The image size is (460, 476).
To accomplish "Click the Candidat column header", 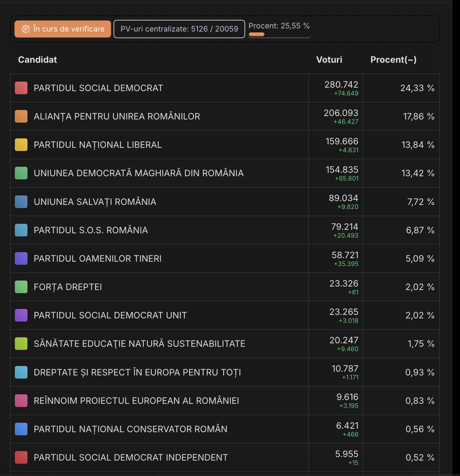I will pyautogui.click(x=38, y=60).
